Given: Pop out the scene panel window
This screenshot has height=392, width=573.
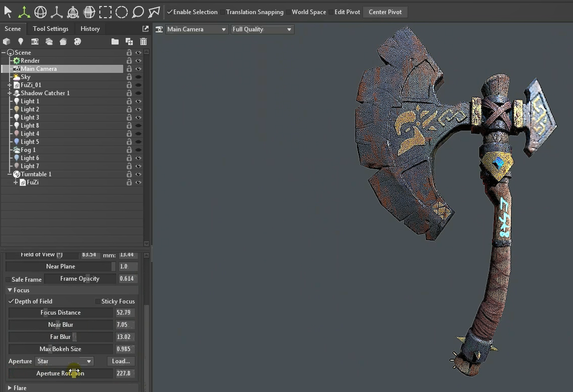Looking at the screenshot, I should click(x=146, y=28).
